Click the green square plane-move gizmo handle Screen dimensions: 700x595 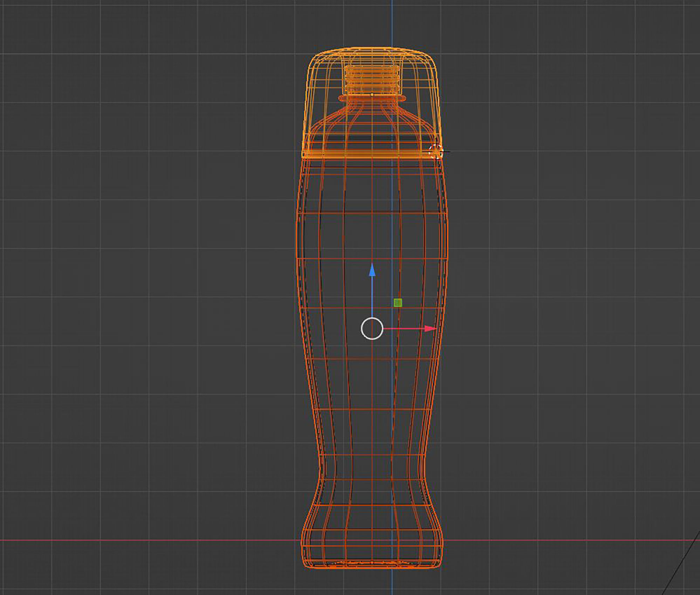click(x=398, y=302)
